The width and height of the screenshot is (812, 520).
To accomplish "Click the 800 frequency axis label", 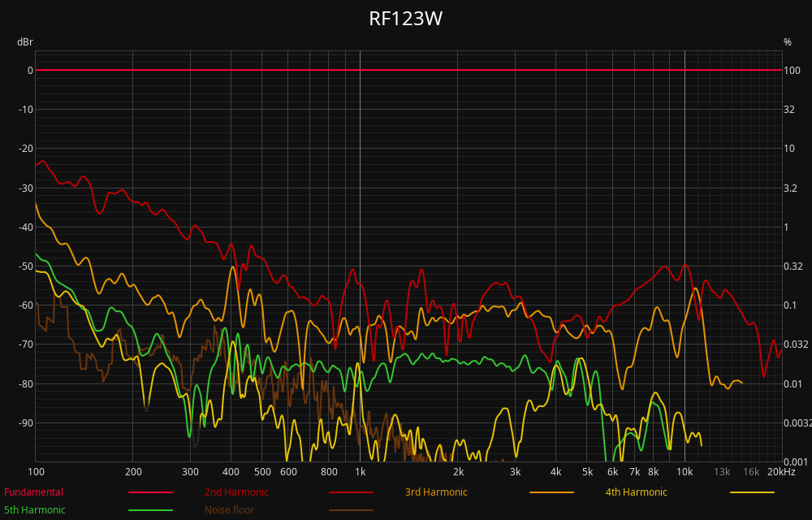I will [329, 472].
